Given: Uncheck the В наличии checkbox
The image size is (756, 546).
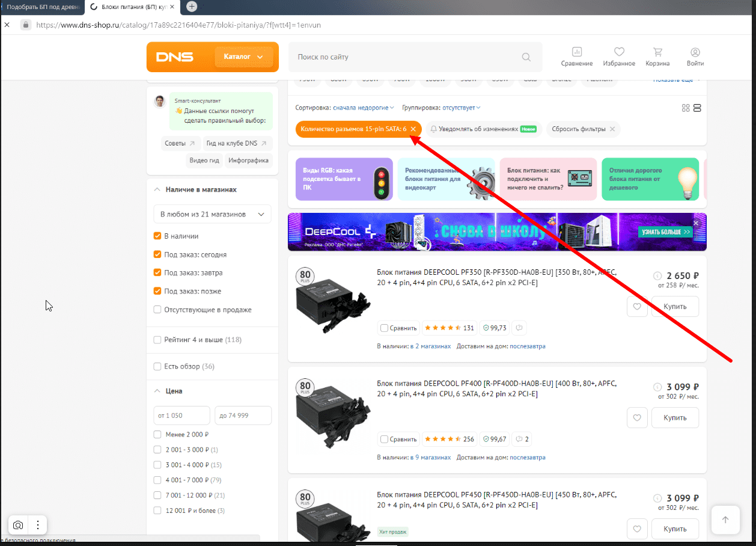Looking at the screenshot, I should point(157,236).
